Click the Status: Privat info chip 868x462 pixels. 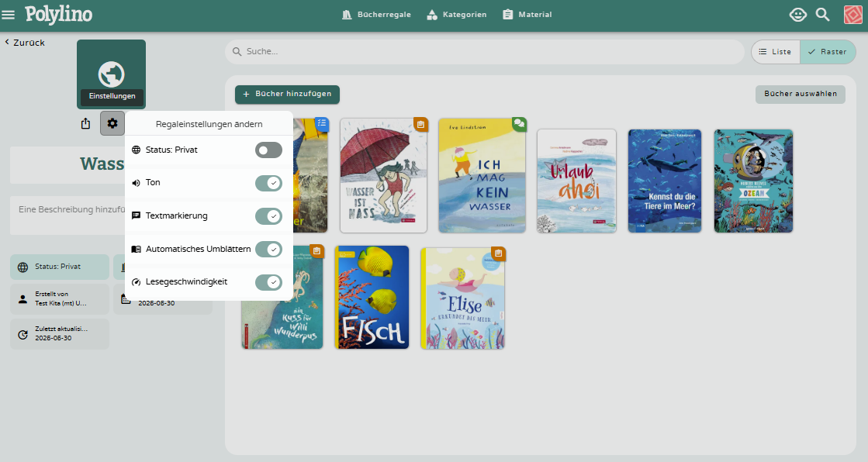click(x=60, y=267)
